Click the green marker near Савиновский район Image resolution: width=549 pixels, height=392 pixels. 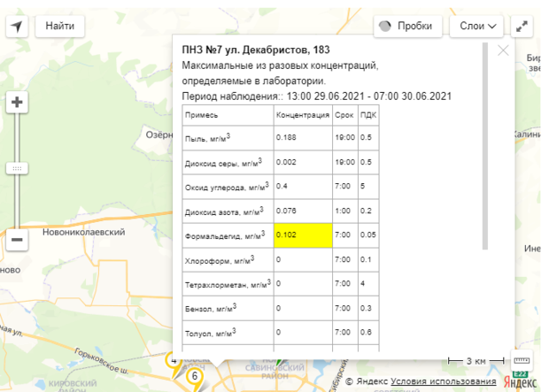pyautogui.click(x=278, y=363)
